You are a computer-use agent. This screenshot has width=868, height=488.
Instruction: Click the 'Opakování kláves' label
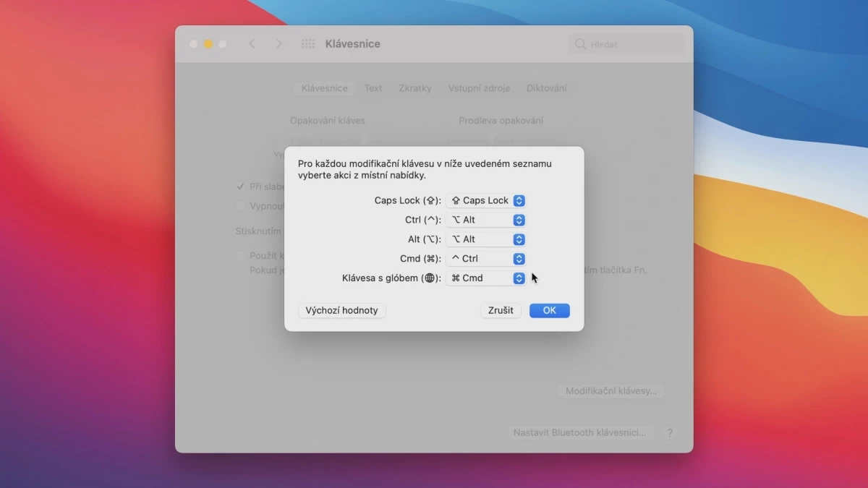(328, 121)
